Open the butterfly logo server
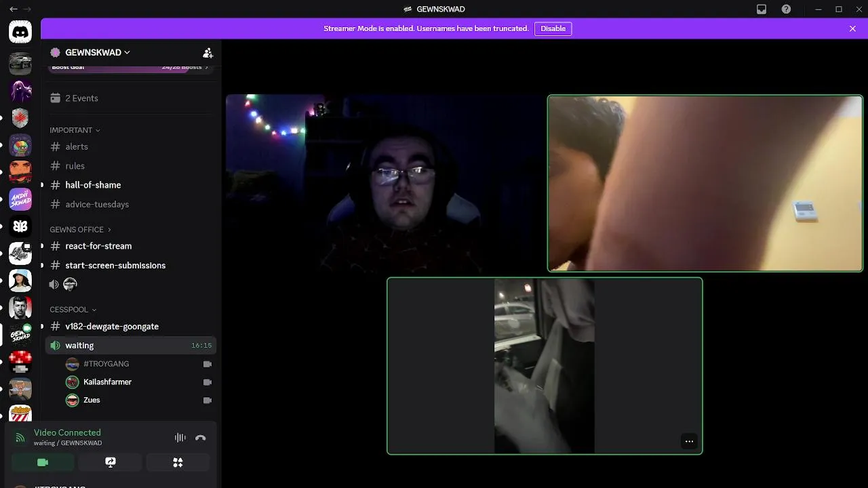The image size is (868, 488). click(20, 226)
